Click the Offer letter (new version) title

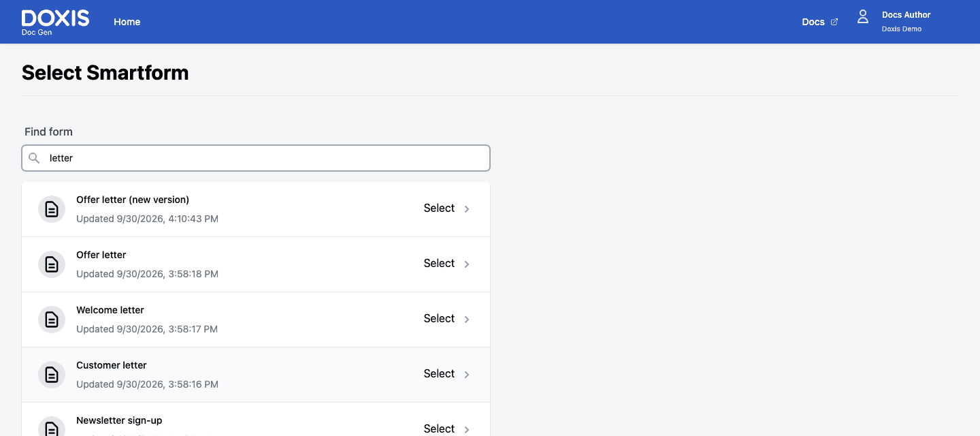[x=133, y=200]
